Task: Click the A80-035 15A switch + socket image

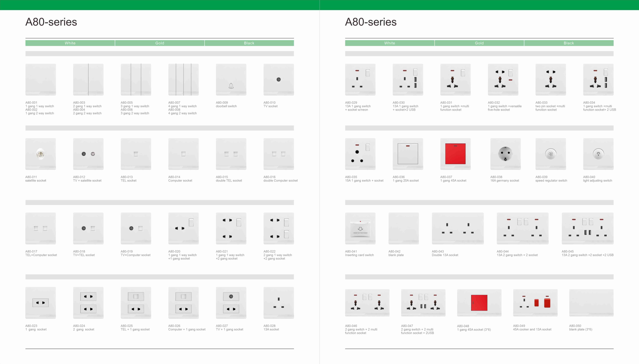Action: (360, 154)
